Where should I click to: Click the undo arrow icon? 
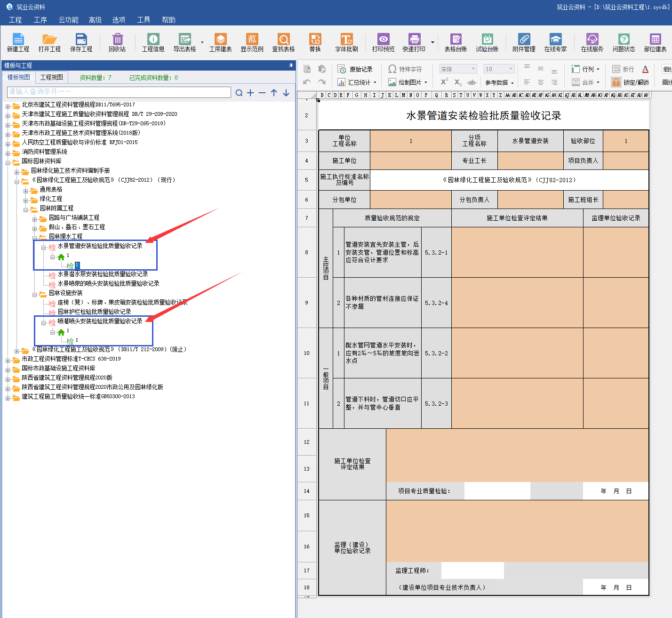tap(307, 82)
